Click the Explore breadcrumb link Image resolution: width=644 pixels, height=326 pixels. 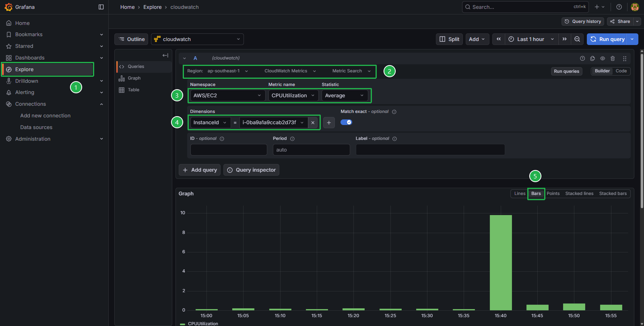(x=153, y=7)
